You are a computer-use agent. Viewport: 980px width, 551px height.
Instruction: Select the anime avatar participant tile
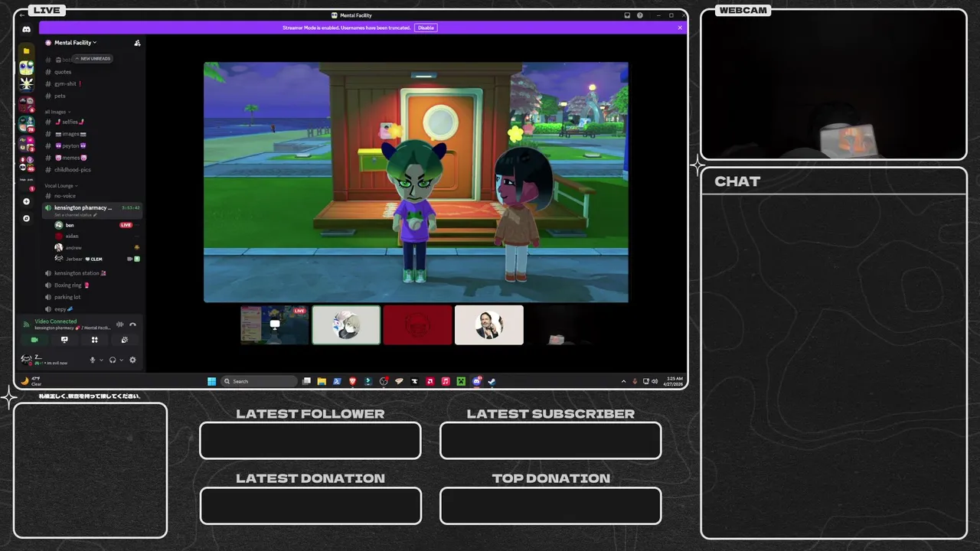point(346,325)
